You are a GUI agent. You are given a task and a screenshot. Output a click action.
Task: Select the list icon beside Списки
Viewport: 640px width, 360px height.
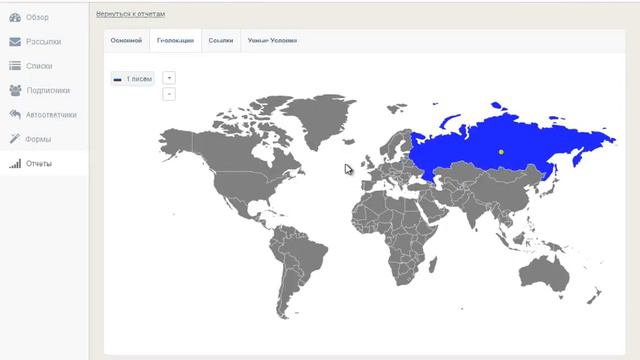coord(15,66)
